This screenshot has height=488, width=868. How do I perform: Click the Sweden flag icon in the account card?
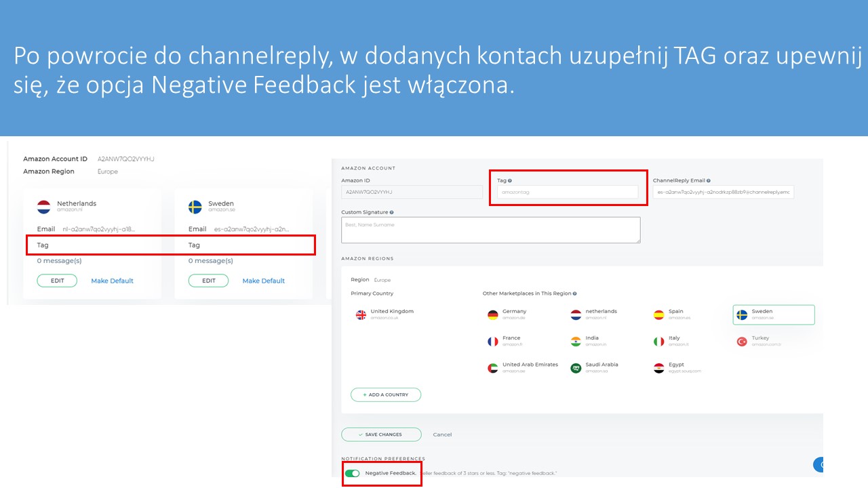tap(195, 207)
